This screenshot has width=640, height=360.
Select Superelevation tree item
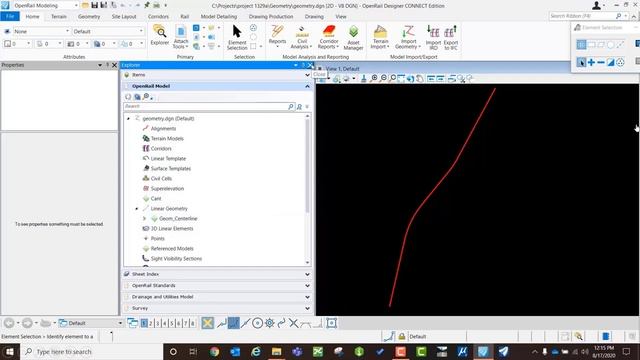tap(167, 189)
